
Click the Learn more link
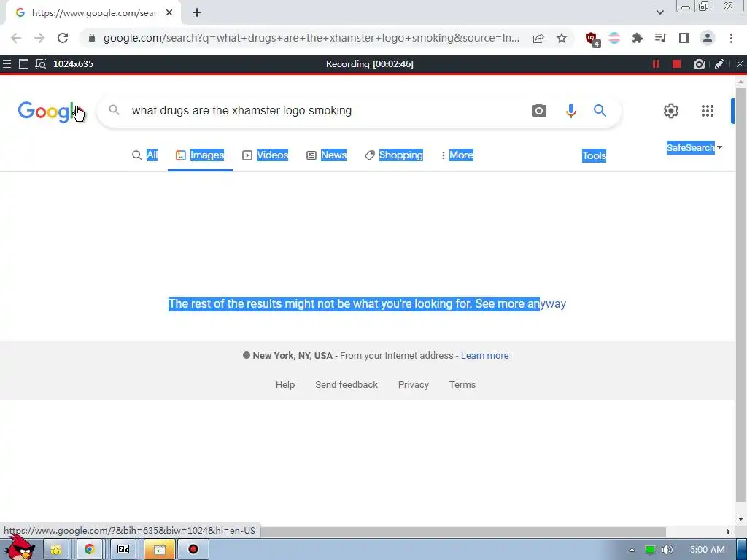[484, 356]
